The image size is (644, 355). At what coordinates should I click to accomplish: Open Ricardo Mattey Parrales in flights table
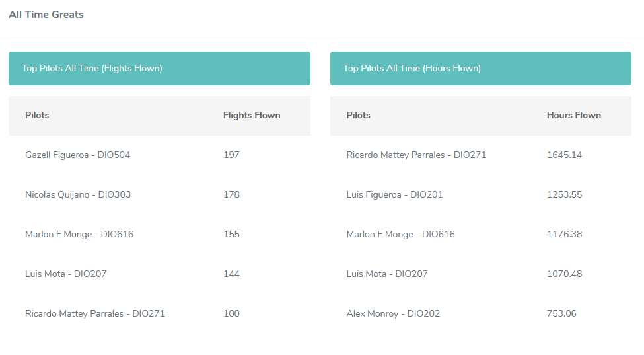tap(95, 313)
